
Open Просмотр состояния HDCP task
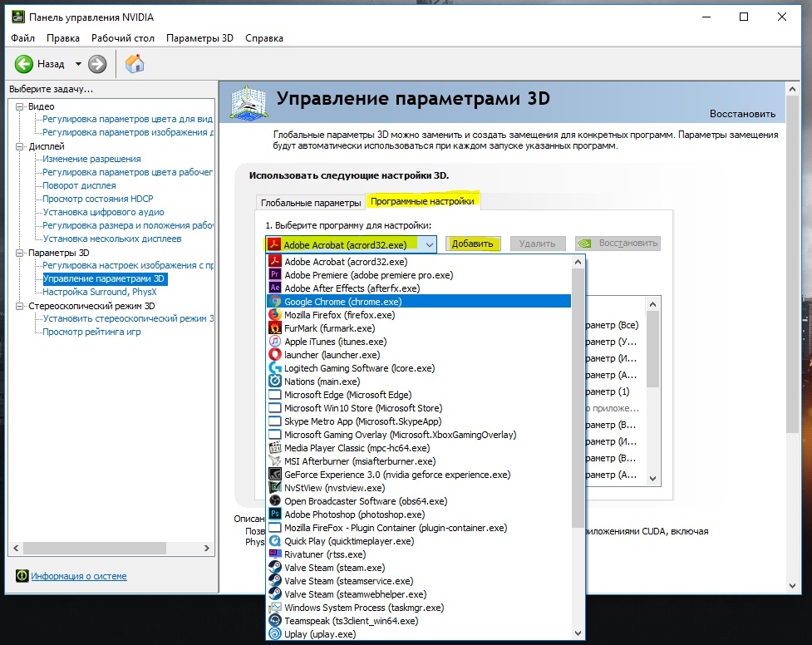tap(98, 199)
